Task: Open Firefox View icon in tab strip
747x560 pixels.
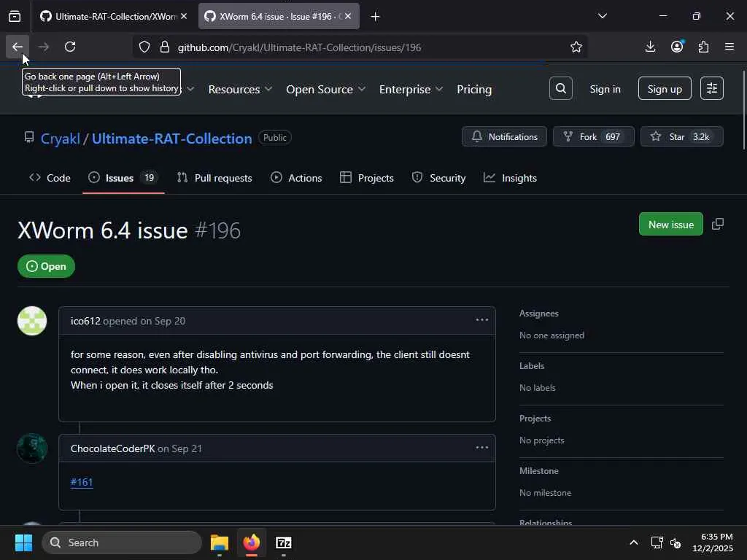Action: click(15, 16)
